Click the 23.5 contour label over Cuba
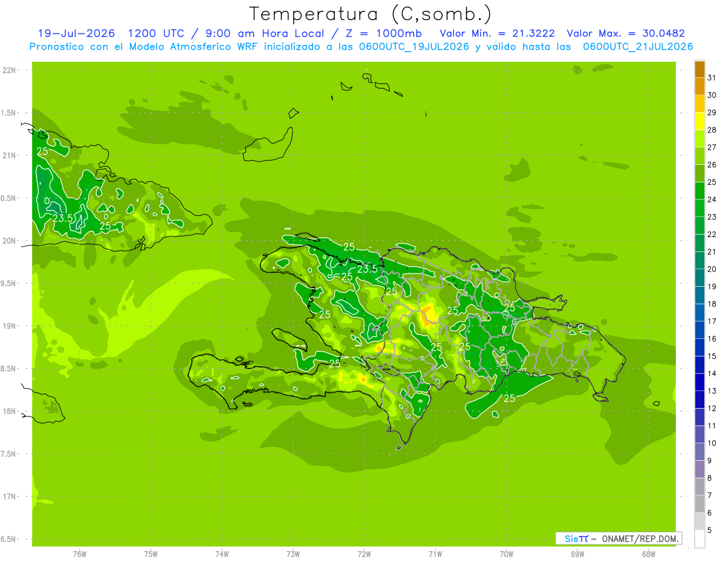Image resolution: width=728 pixels, height=562 pixels. pos(62,218)
